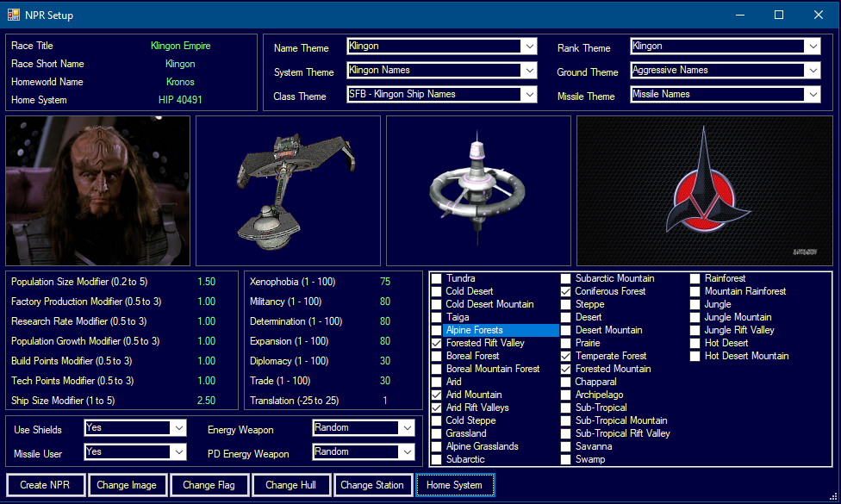The width and height of the screenshot is (841, 504).
Task: Expand the Ground Theme dropdown
Action: 813,71
